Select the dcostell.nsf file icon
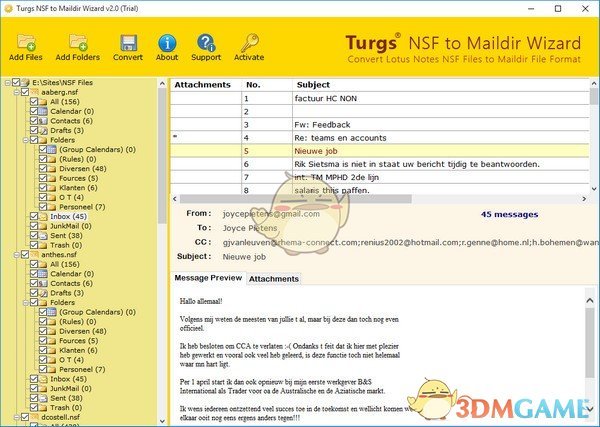Screen dimensions: 600x427 (34, 417)
